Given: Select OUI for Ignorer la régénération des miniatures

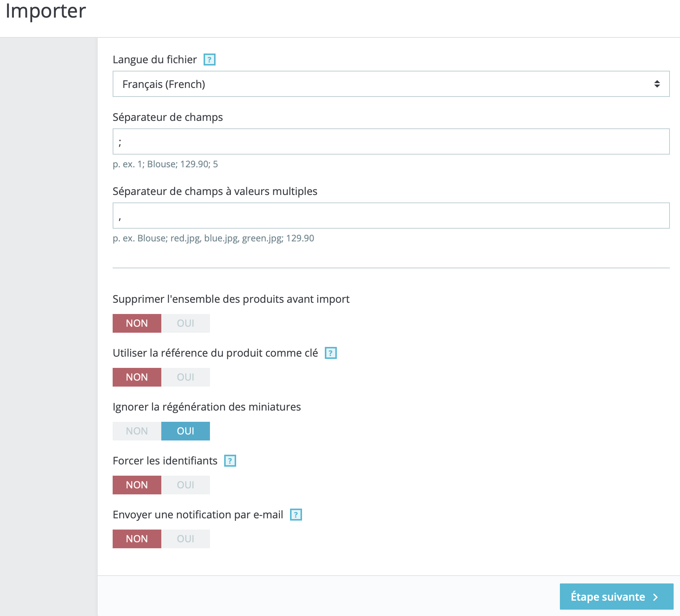Looking at the screenshot, I should coord(186,431).
